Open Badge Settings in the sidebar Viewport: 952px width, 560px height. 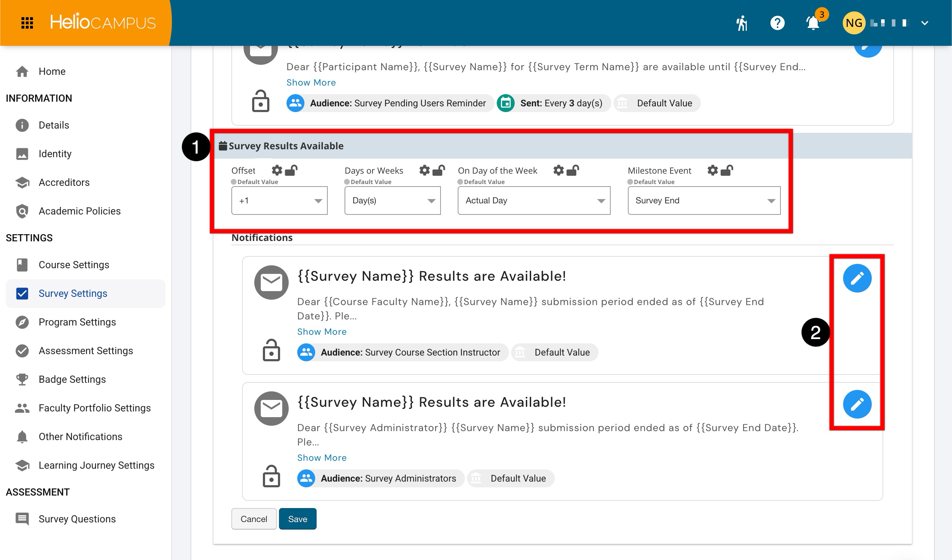[x=85, y=379]
